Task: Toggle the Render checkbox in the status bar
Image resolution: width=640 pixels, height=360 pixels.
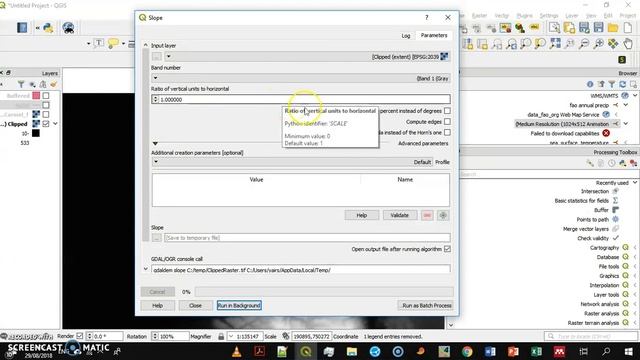Action: 80,336
